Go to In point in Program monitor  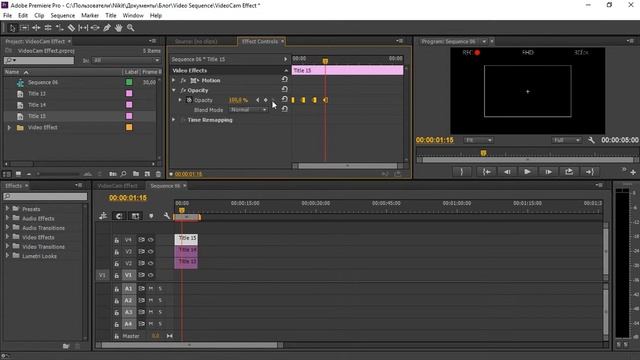click(x=486, y=172)
